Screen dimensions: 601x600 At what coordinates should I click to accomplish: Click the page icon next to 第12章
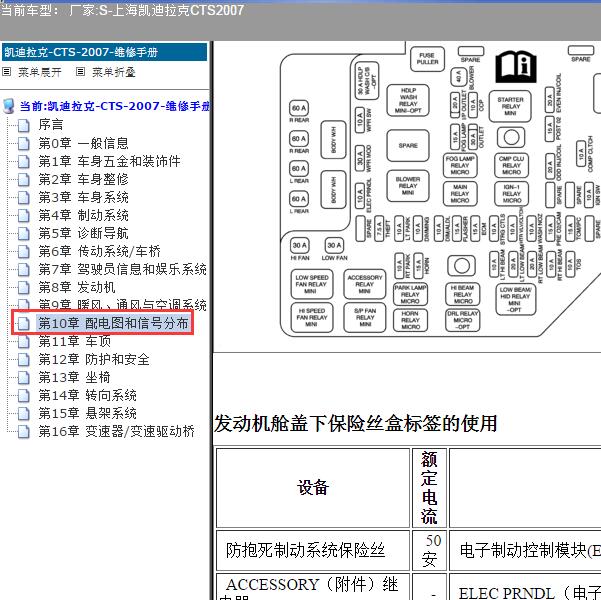point(24,360)
